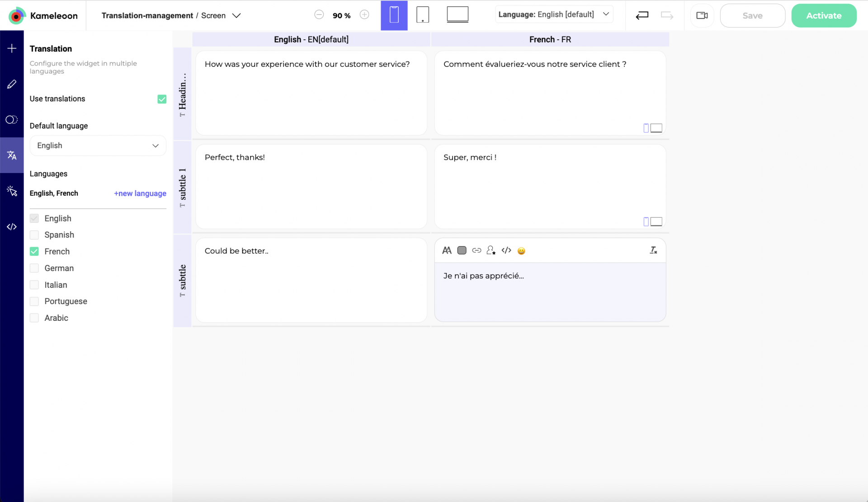Pick the text color swatch in toolbar

[x=462, y=250]
